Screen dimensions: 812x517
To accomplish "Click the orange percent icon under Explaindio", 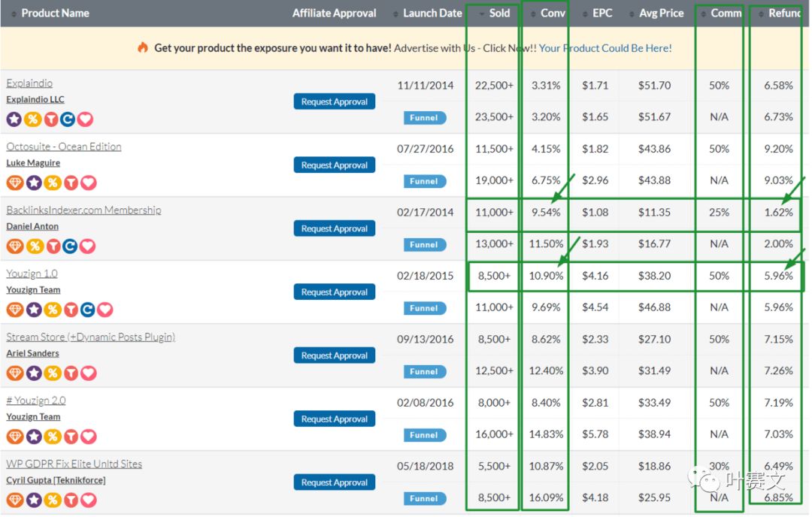I will point(32,119).
